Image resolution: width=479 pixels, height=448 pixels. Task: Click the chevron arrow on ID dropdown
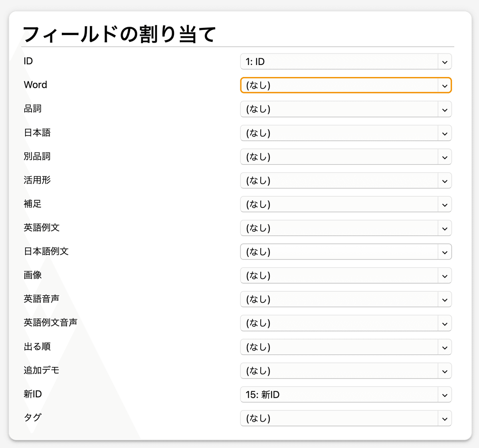tap(445, 62)
